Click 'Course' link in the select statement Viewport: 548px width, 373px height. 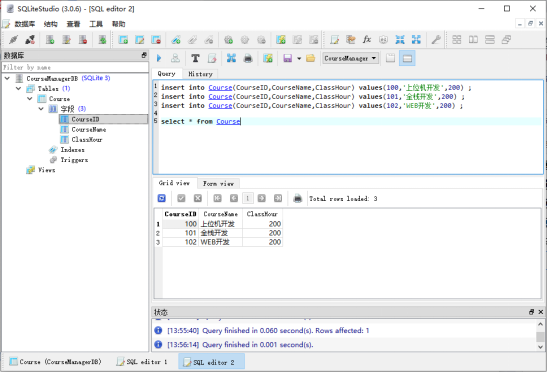(x=228, y=122)
